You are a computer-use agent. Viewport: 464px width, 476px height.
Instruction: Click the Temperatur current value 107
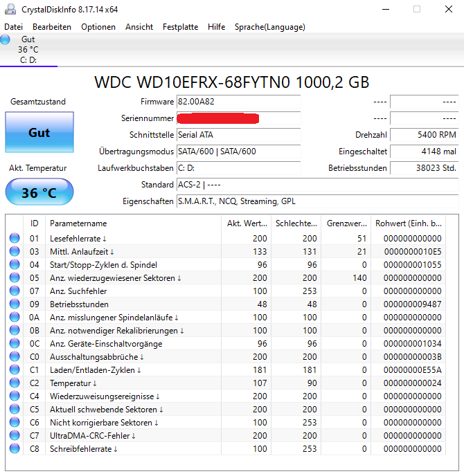coord(260,383)
